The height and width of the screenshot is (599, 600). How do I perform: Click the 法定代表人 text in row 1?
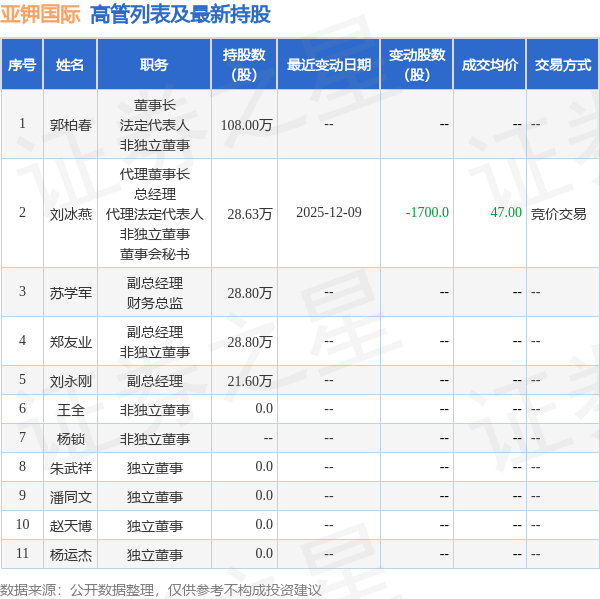click(x=155, y=125)
